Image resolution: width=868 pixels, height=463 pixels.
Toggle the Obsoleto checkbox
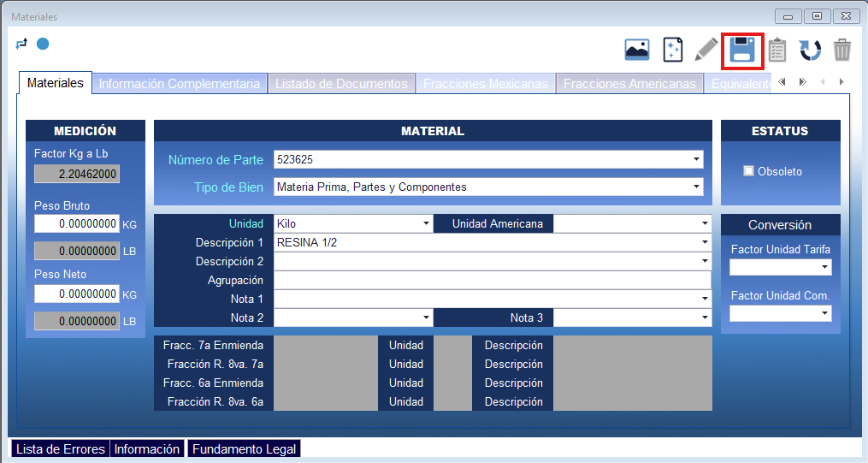749,171
